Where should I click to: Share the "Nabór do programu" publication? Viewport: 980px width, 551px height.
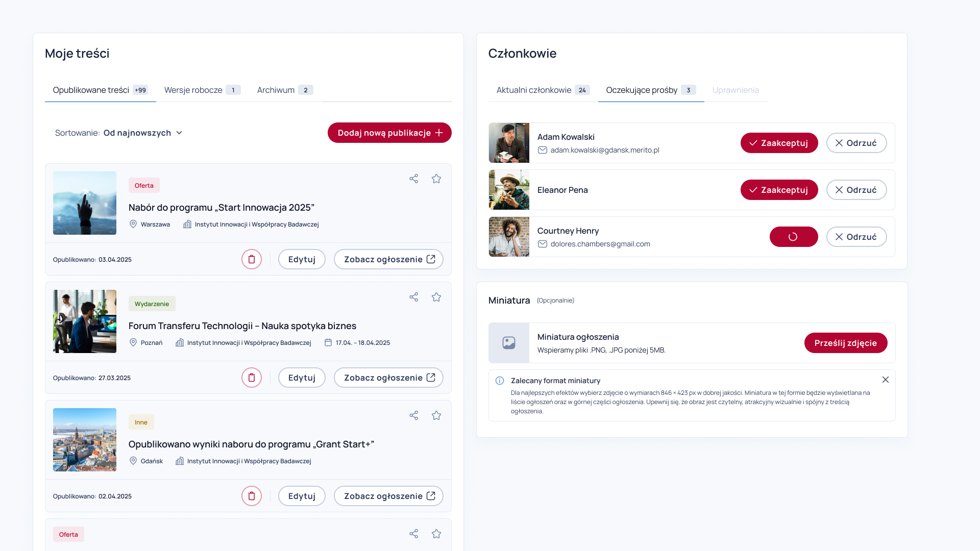click(x=413, y=179)
